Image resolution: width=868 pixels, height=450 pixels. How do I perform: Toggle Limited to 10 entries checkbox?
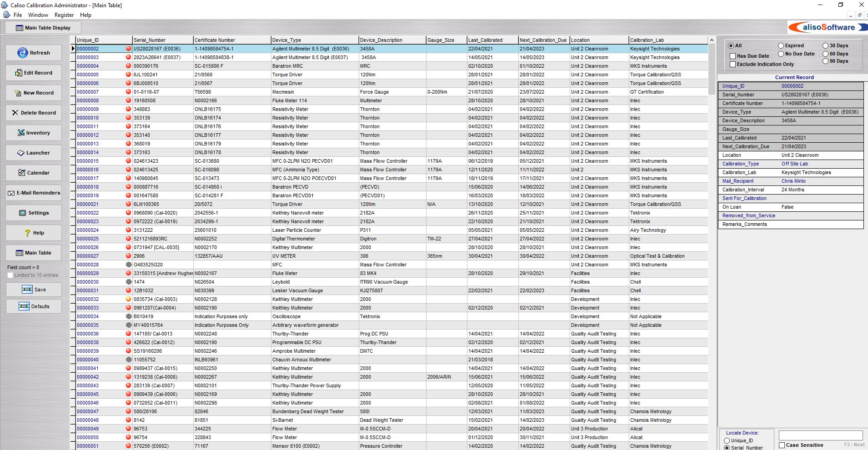tap(10, 275)
